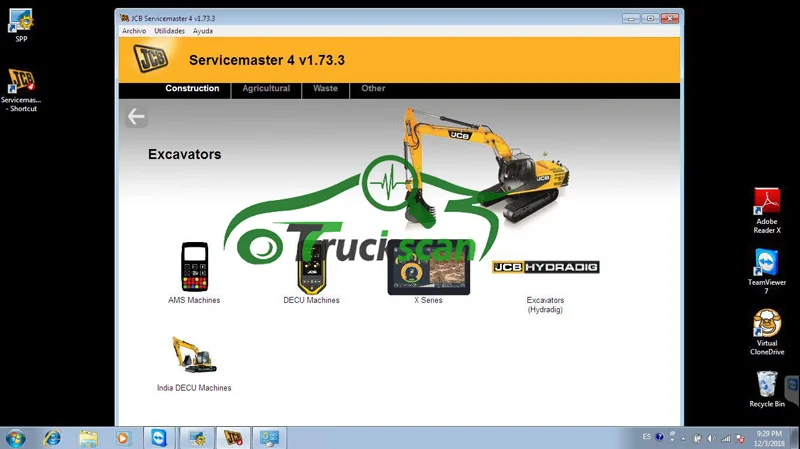Open TeamViewer 7 desktop icon
This screenshot has height=449, width=800.
(x=767, y=271)
